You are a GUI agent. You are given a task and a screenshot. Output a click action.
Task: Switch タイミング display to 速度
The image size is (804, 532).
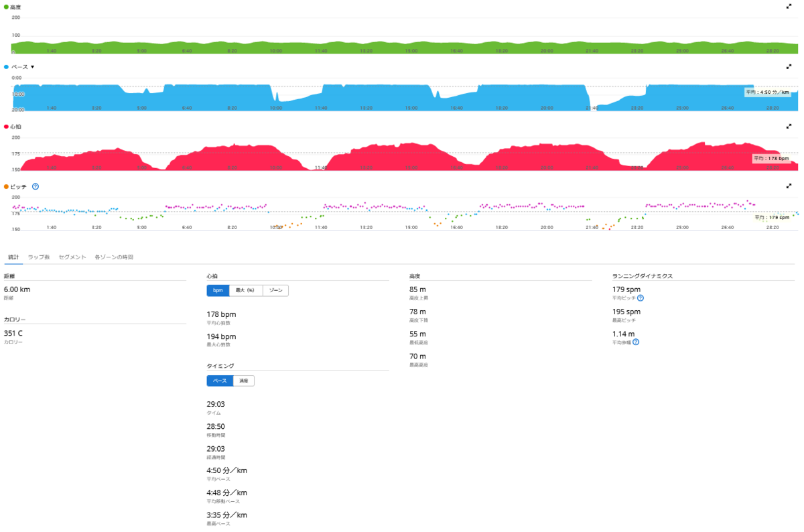pyautogui.click(x=244, y=381)
